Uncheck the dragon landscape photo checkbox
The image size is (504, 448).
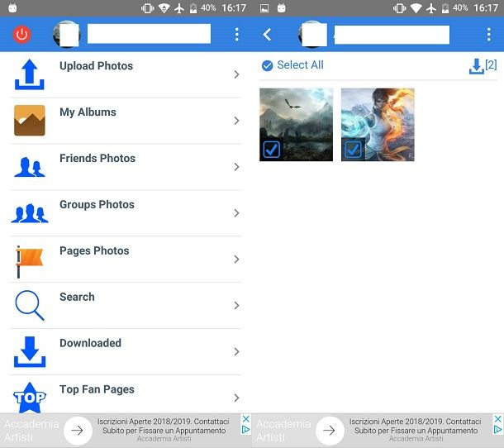[272, 150]
